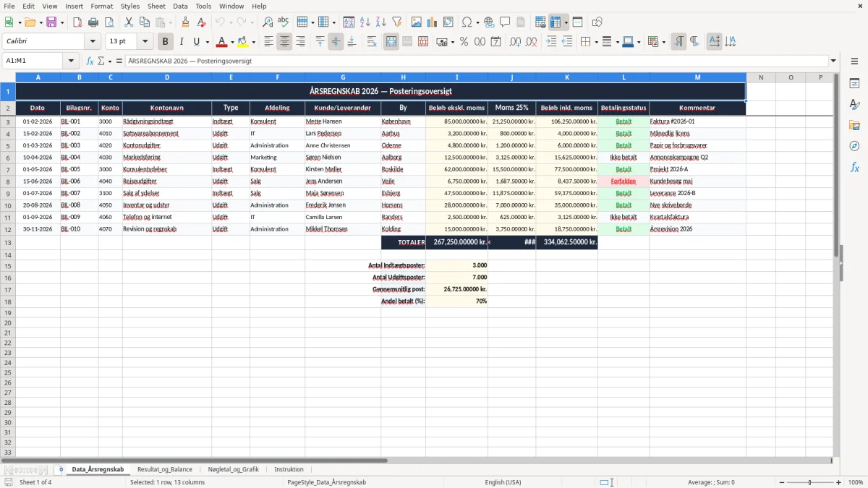Click the formula input line field
This screenshot has height=488, width=868.
pyautogui.click(x=477, y=61)
